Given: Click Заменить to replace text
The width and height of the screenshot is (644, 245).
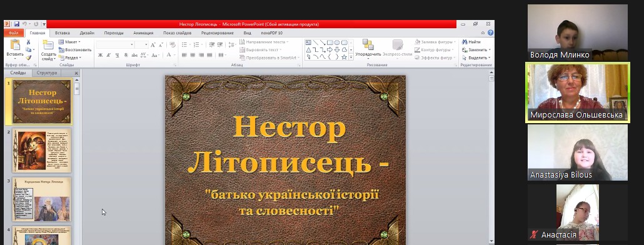Looking at the screenshot, I should (x=476, y=49).
